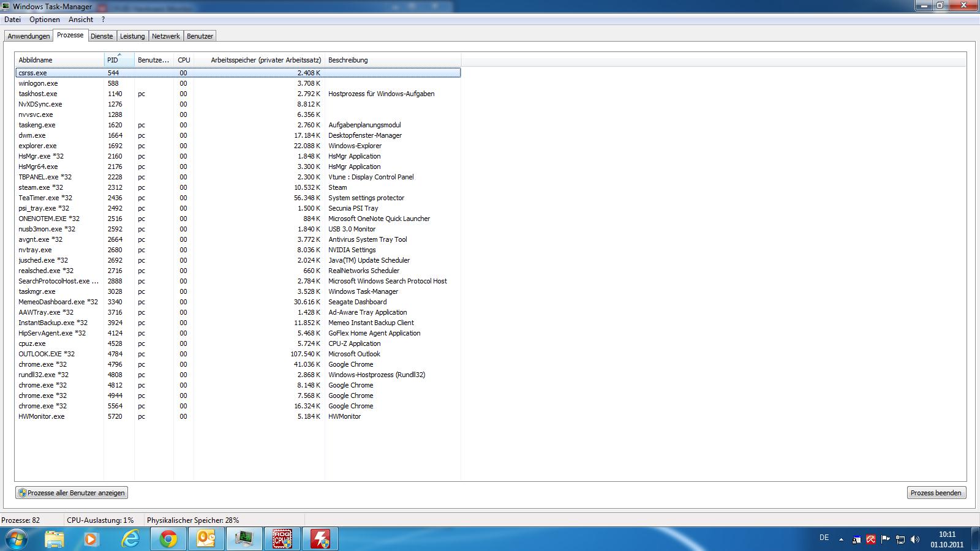This screenshot has height=551, width=980.
Task: Open the Optionen menu
Action: 45,20
